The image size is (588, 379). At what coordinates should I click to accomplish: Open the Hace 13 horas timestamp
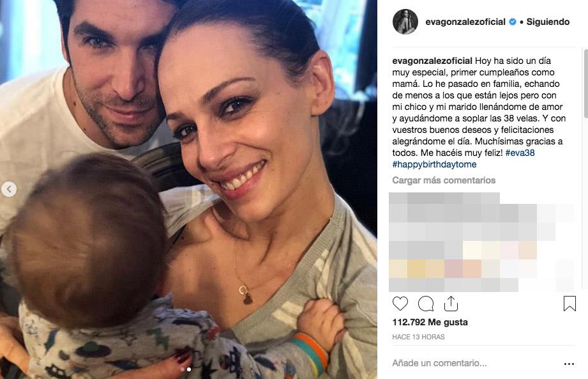(x=418, y=337)
